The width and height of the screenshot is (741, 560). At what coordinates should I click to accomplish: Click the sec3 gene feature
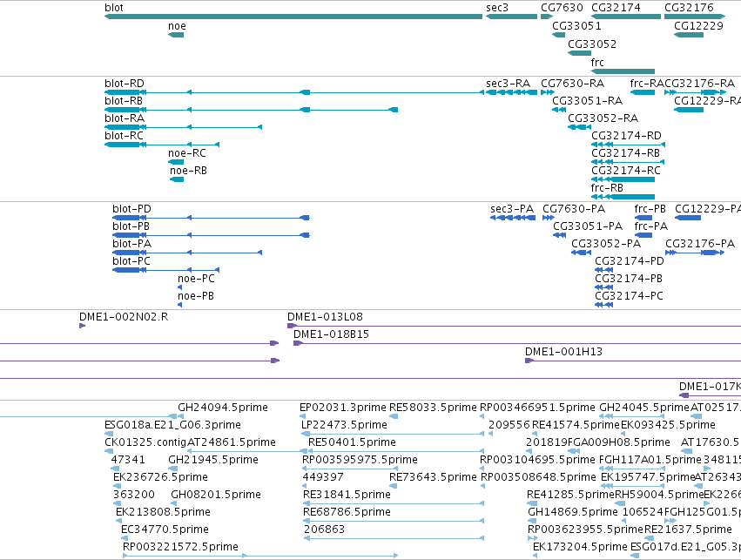click(x=512, y=17)
